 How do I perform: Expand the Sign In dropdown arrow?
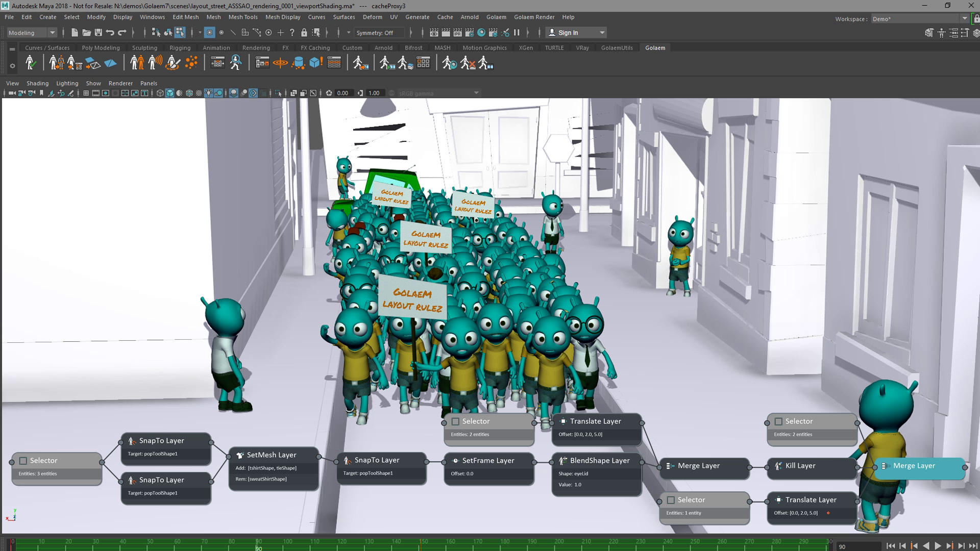pyautogui.click(x=602, y=33)
